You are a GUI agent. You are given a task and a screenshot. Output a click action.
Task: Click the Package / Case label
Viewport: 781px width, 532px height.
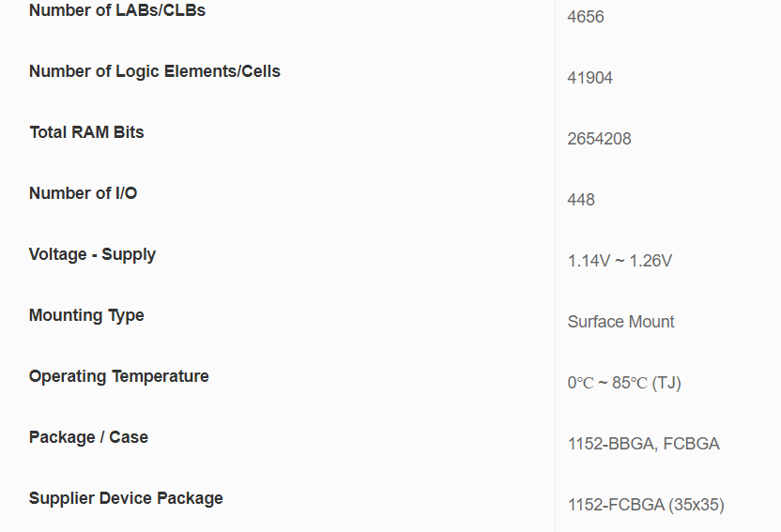pos(89,437)
